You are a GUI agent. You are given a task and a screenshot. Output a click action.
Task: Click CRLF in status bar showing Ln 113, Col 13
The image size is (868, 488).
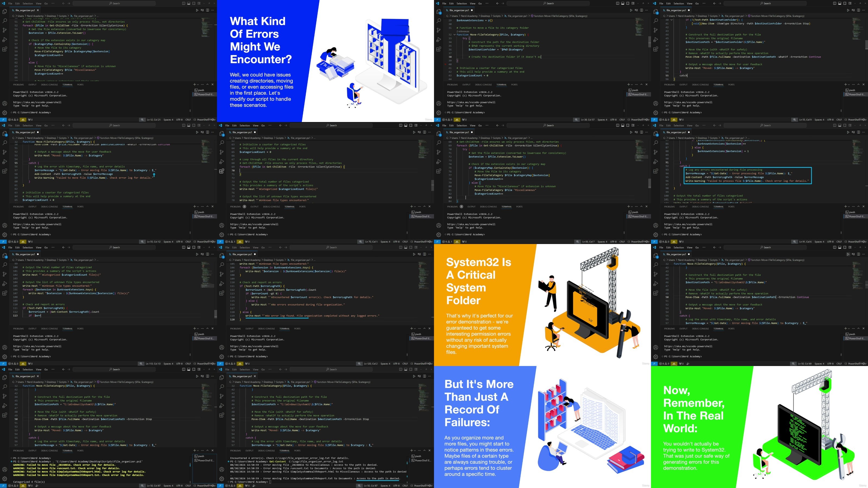pyautogui.click(x=188, y=363)
